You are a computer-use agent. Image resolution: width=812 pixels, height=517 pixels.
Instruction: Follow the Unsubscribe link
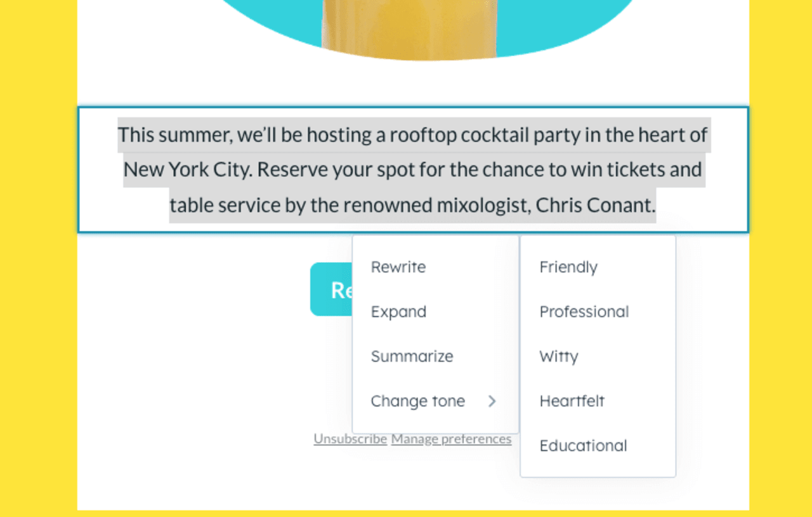(x=350, y=439)
